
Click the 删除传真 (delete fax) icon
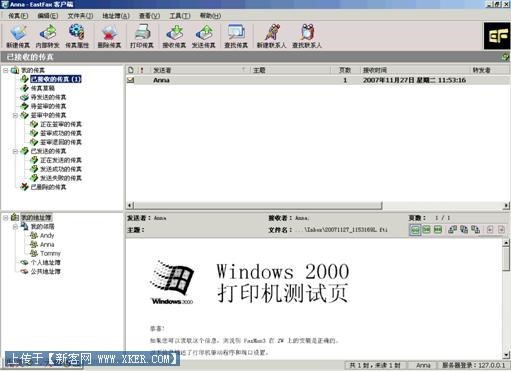click(x=109, y=36)
